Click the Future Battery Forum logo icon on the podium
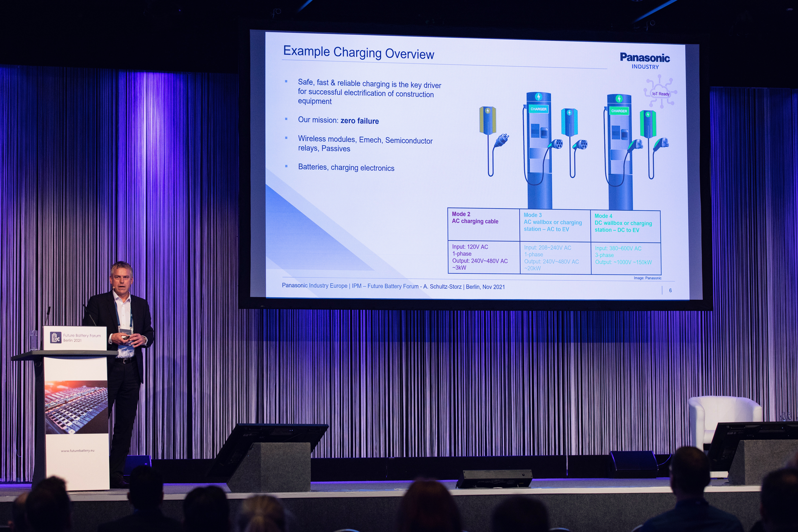Image resolution: width=798 pixels, height=532 pixels. 56,338
